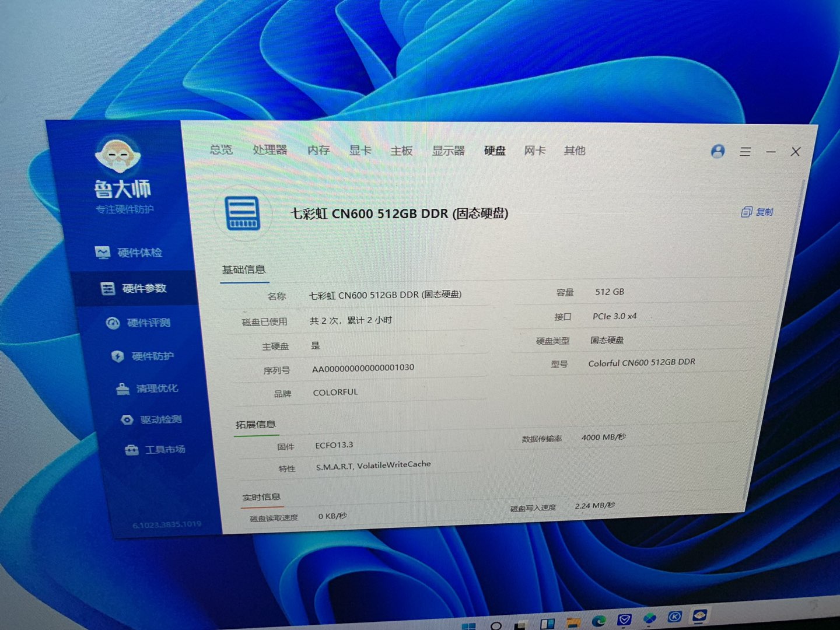Open the user account avatar

coord(718,152)
